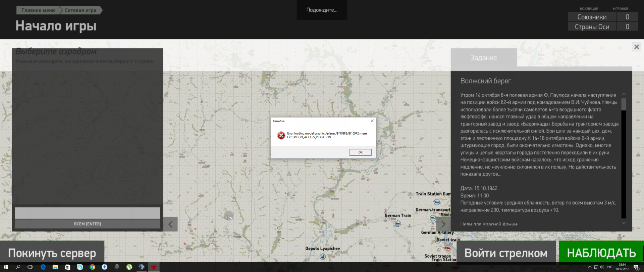
Task: Open Windows Store from taskbar
Action: pos(67,267)
